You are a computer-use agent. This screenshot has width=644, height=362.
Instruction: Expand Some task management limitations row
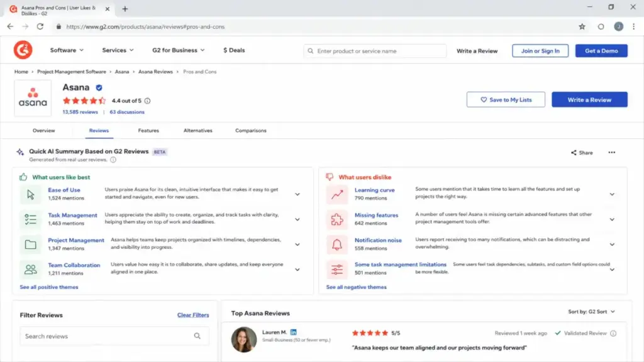(612, 270)
